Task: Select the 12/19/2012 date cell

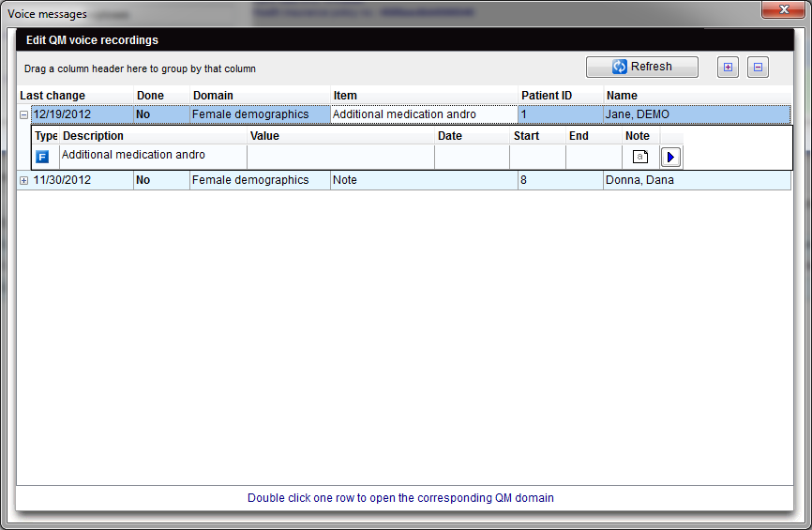Action: 82,114
